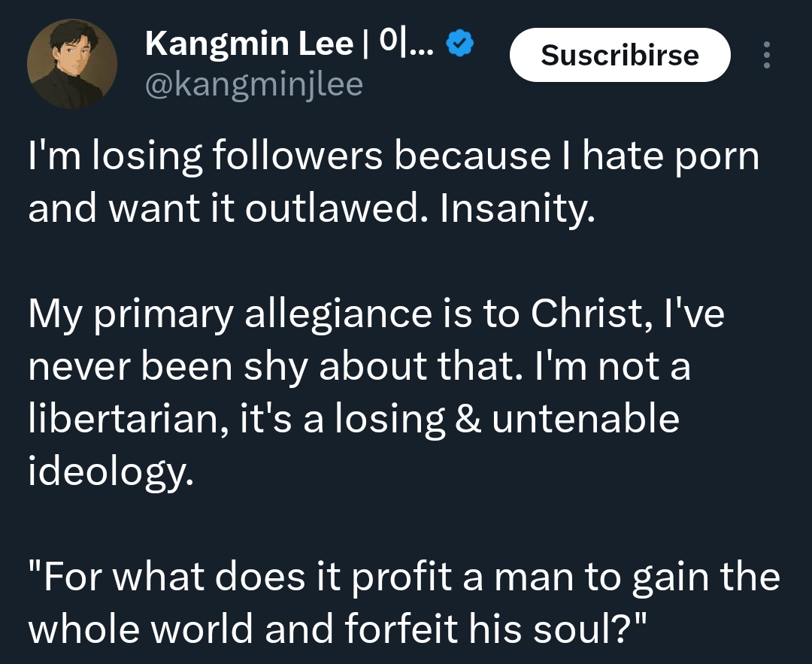Click the word "Christ" in the tweet
Screen dimensions: 812x664
click(x=587, y=314)
